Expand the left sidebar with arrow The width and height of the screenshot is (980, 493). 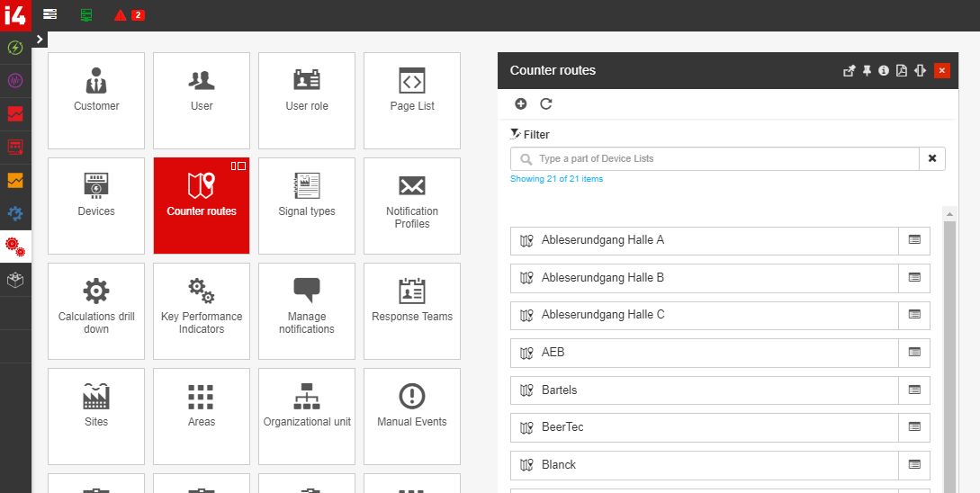click(x=40, y=40)
